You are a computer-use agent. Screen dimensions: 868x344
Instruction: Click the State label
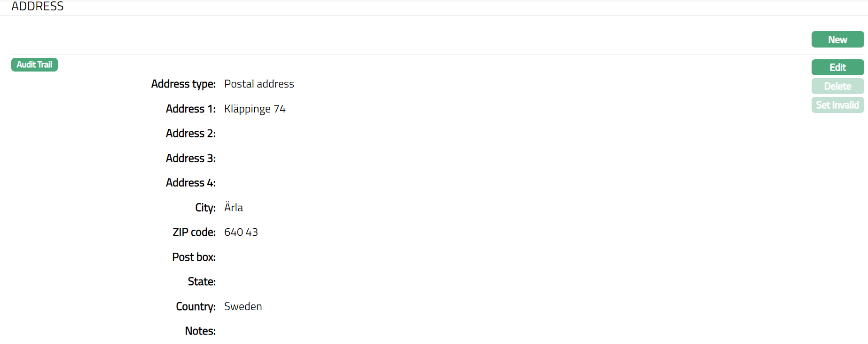click(x=202, y=281)
